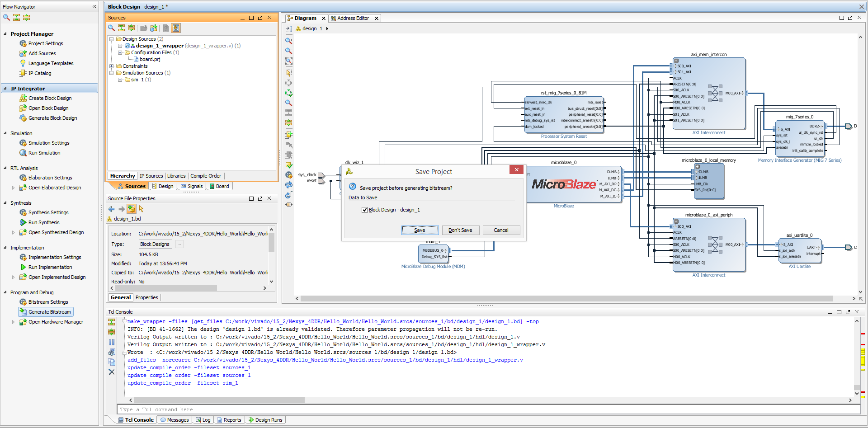868x428 pixels.
Task: Expand the sim_1 tree node
Action: pos(120,80)
